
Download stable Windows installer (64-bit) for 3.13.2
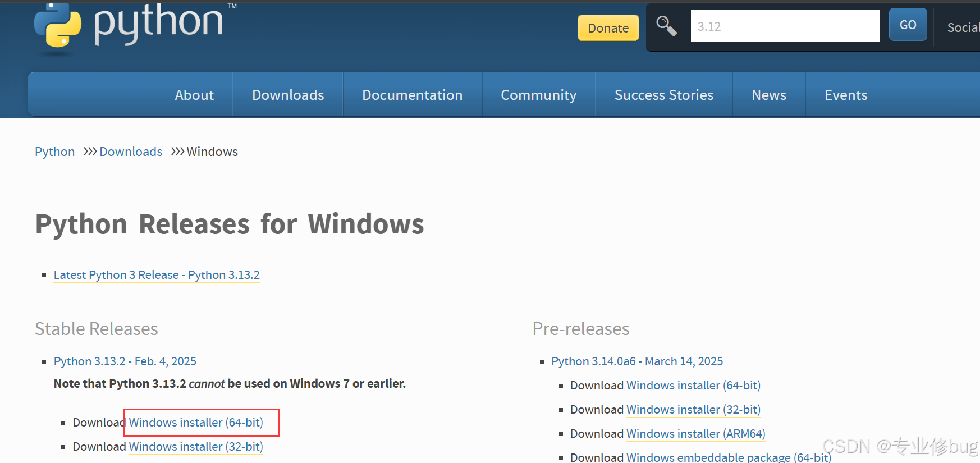click(196, 423)
